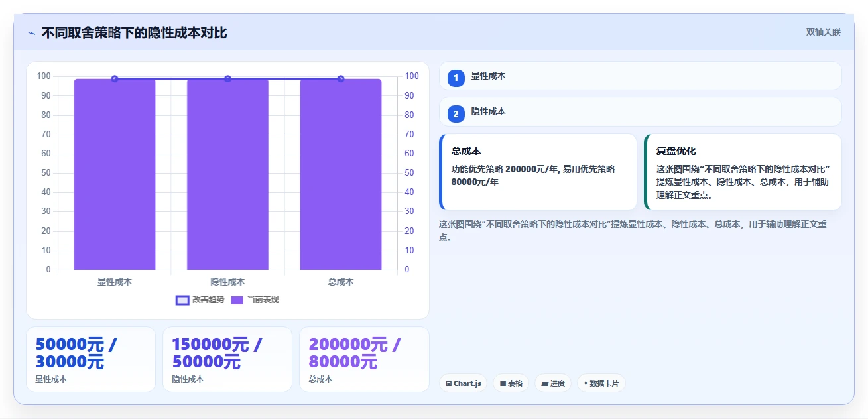The height and width of the screenshot is (419, 868).
Task: Select the number 1 badge for 显性成本
Action: [x=456, y=78]
